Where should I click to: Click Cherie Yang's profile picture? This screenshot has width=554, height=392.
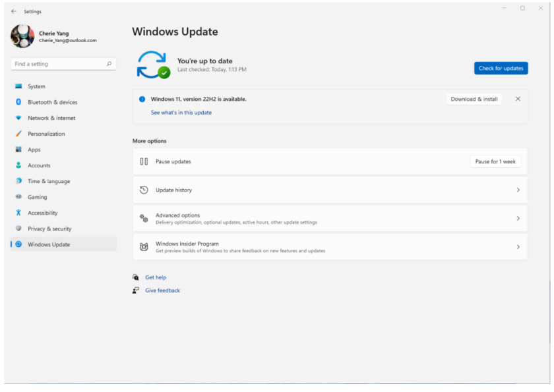tap(22, 36)
